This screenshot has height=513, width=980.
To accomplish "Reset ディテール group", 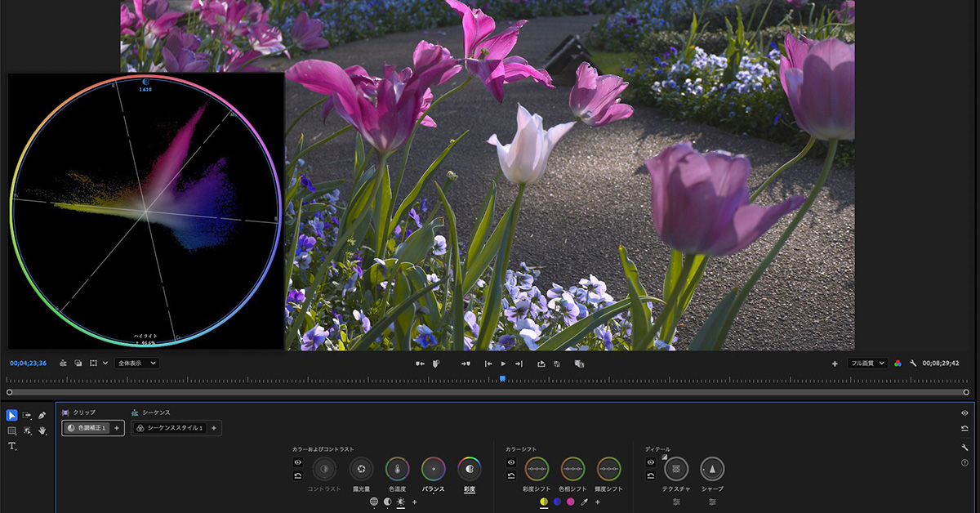I will click(x=650, y=475).
